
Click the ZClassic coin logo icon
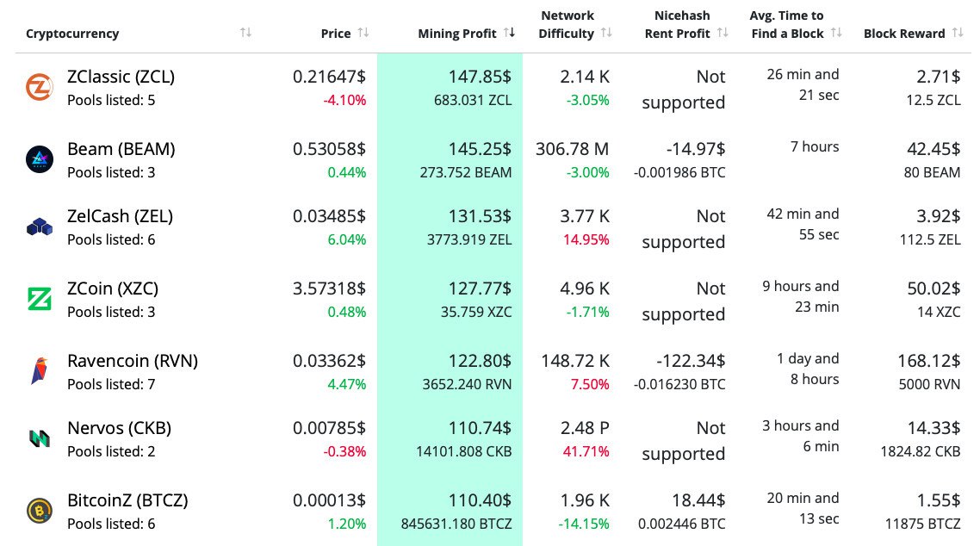click(x=39, y=88)
